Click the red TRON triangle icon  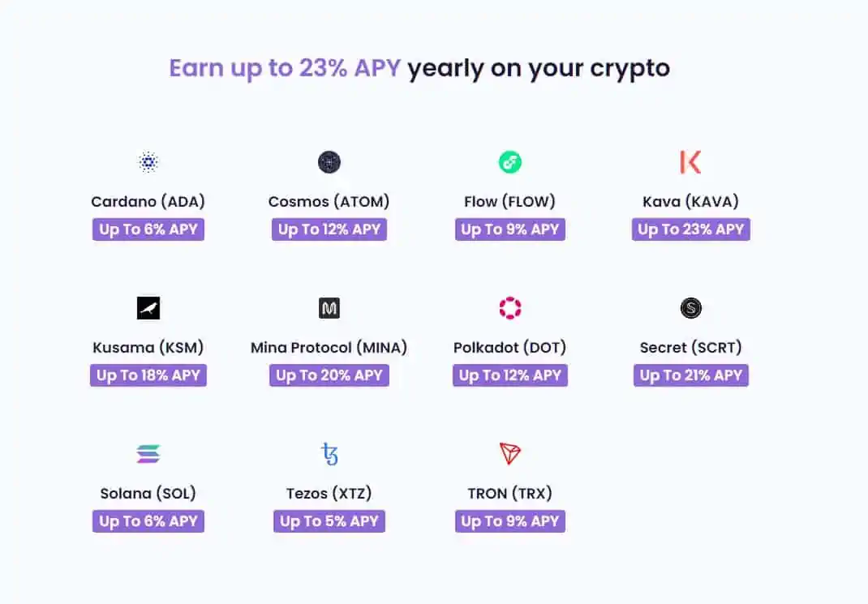(509, 453)
